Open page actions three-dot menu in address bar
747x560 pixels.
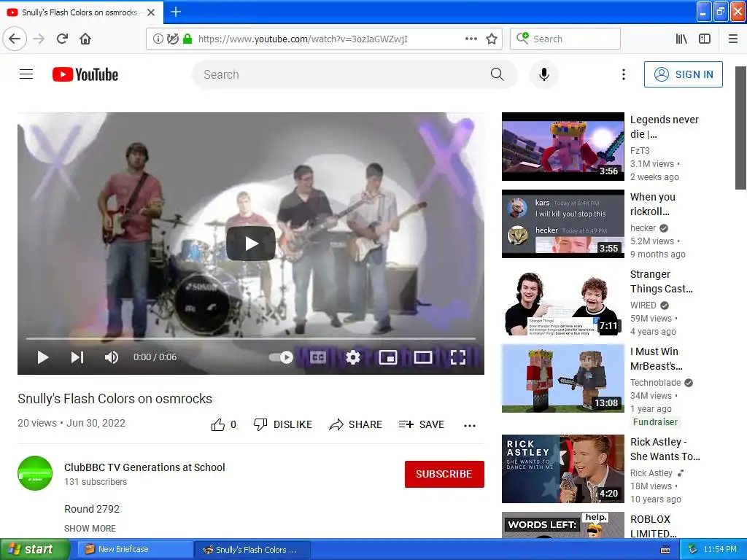471,39
